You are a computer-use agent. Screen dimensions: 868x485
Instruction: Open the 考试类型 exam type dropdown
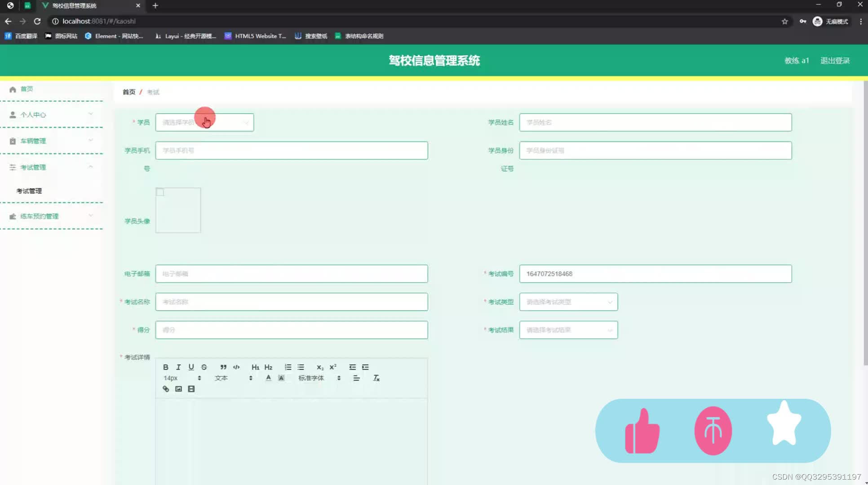568,302
